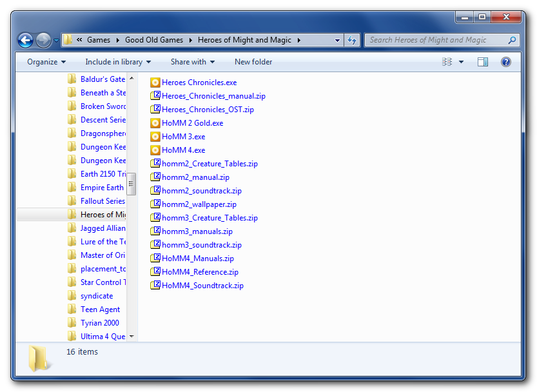The height and width of the screenshot is (392, 537).
Task: Expand the view options dropdown arrow
Action: click(461, 62)
